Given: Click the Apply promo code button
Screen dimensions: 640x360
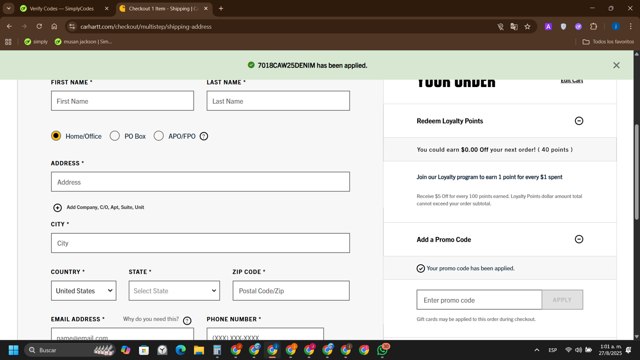Looking at the screenshot, I should coord(562,300).
